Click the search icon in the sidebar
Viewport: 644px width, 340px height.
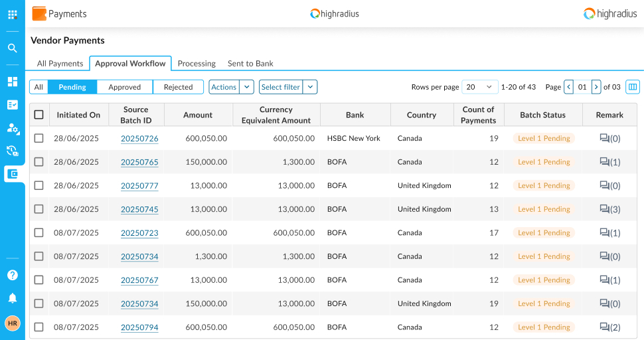[13, 48]
